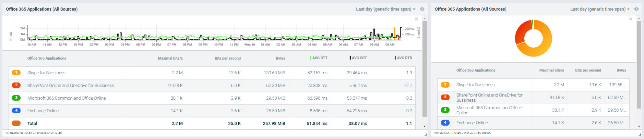Screen dimensions: 644x139
Task: Close the donut chart in right panel
Action: (631, 19)
